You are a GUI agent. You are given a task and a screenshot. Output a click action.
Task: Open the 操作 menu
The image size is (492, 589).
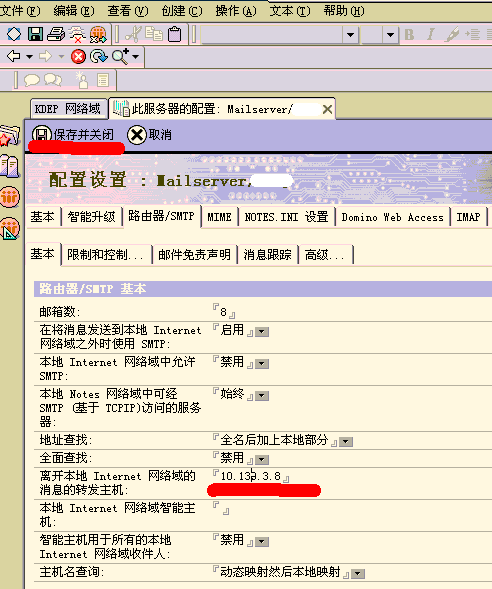(x=236, y=11)
